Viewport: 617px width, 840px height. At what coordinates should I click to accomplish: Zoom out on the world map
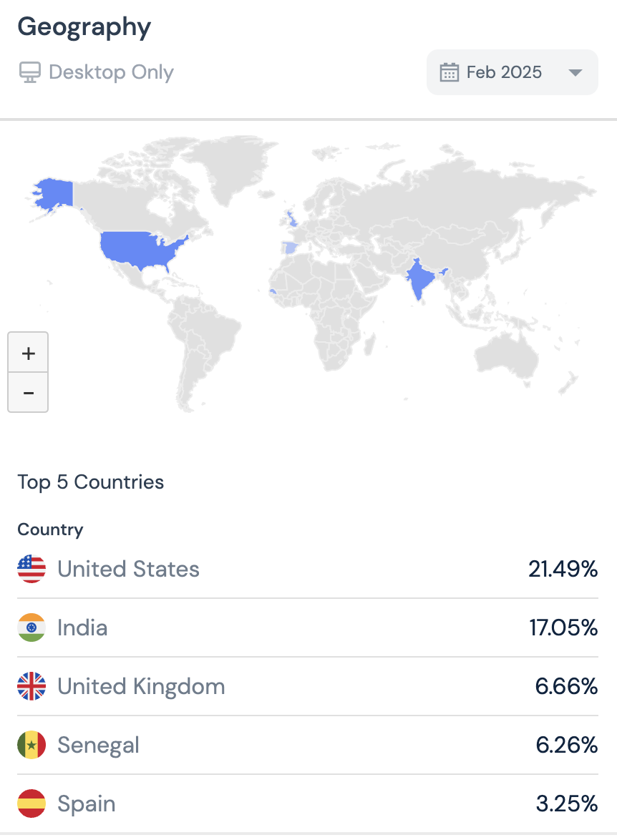(29, 393)
